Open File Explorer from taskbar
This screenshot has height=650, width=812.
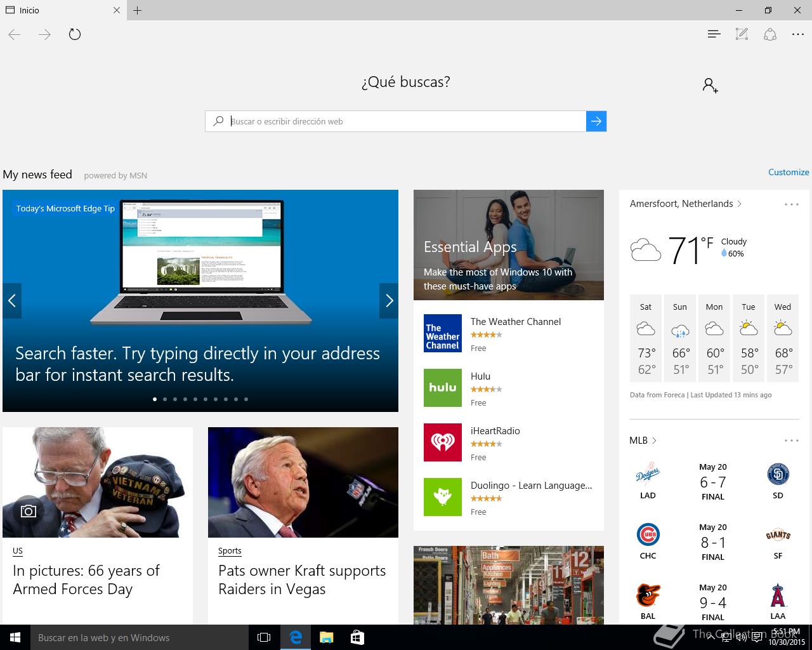point(327,637)
